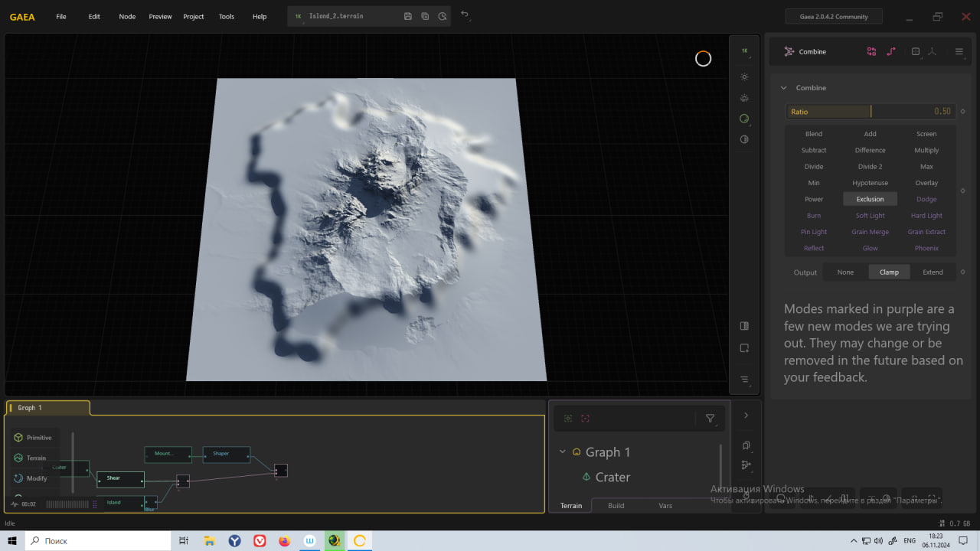Image resolution: width=980 pixels, height=551 pixels.
Task: Select Overlay combine mode
Action: 926,183
